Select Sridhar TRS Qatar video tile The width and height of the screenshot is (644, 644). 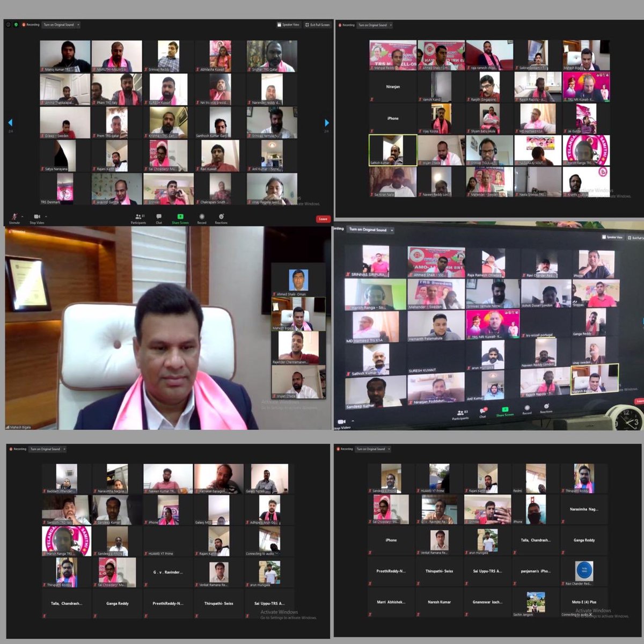point(272,56)
